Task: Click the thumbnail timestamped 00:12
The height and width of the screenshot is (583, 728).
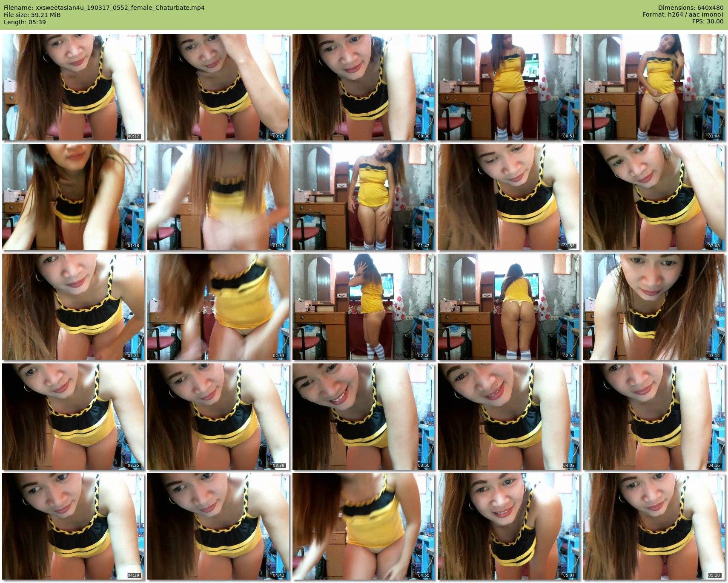Action: click(73, 87)
